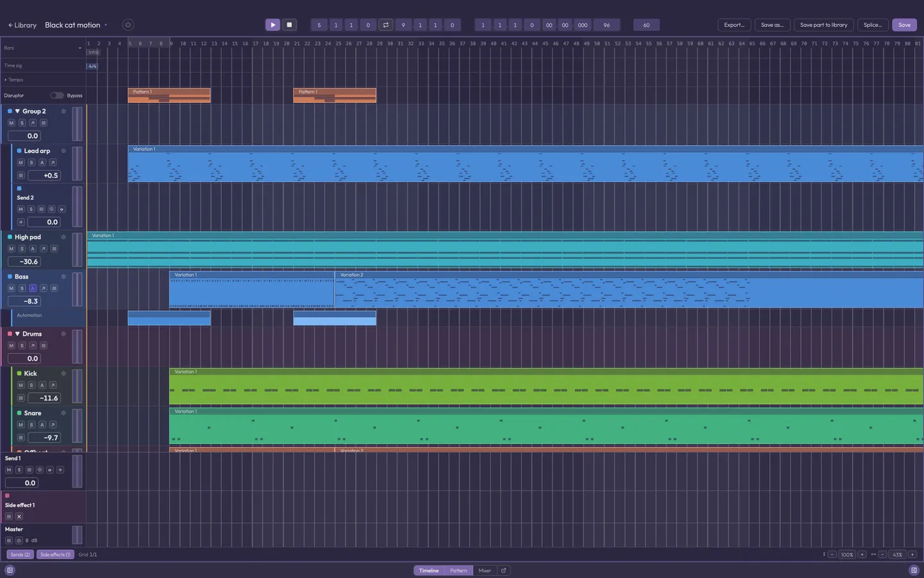Open Group 2 settings gear
Image resolution: width=924 pixels, height=578 pixels.
64,111
